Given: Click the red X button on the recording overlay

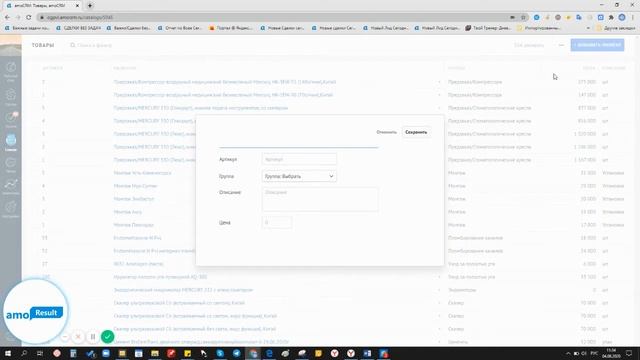Looking at the screenshot, I should [78, 337].
